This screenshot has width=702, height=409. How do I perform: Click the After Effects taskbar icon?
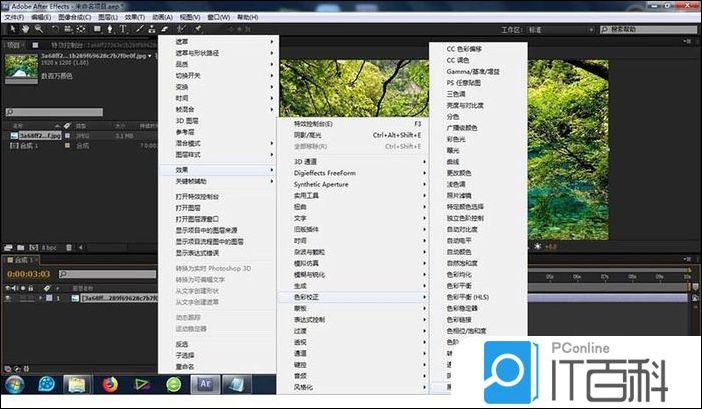click(205, 383)
